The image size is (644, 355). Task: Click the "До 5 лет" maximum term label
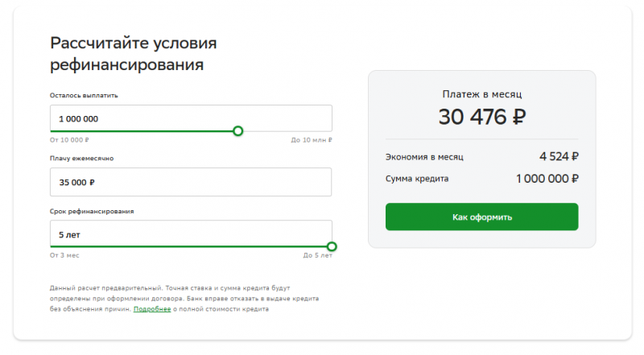(317, 255)
